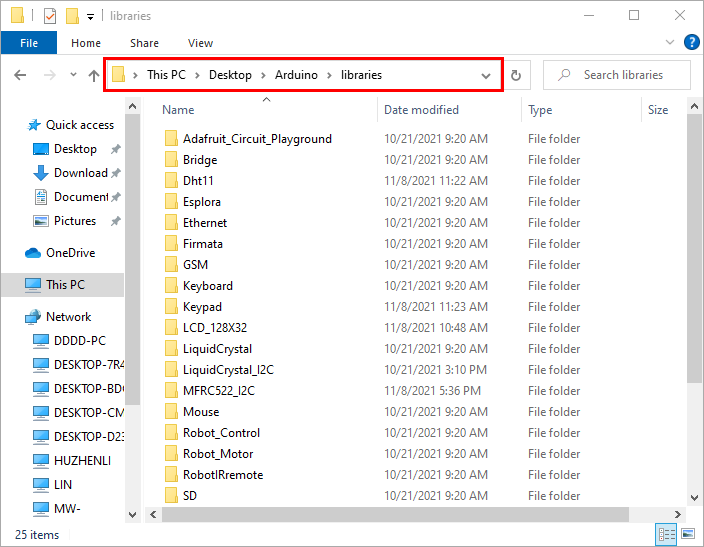The width and height of the screenshot is (704, 547).
Task: Select the Ethernet folder icon
Action: coord(171,223)
